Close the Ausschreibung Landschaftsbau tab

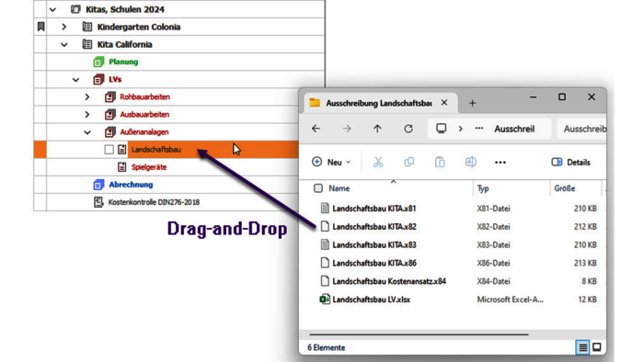coord(444,103)
